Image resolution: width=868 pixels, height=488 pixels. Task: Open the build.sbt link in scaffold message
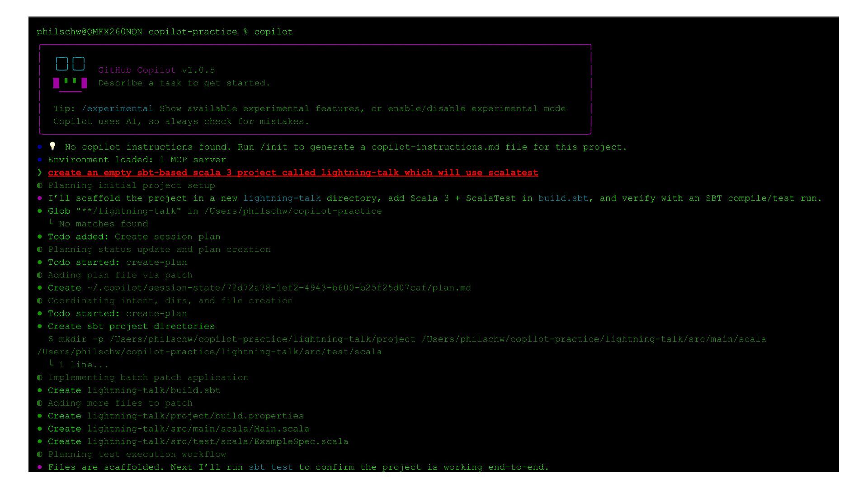tap(563, 198)
